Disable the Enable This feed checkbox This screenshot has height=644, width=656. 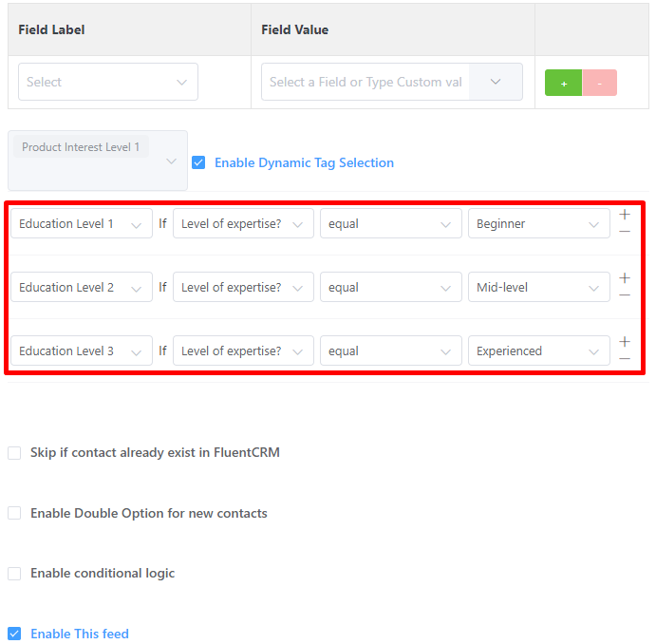14,634
